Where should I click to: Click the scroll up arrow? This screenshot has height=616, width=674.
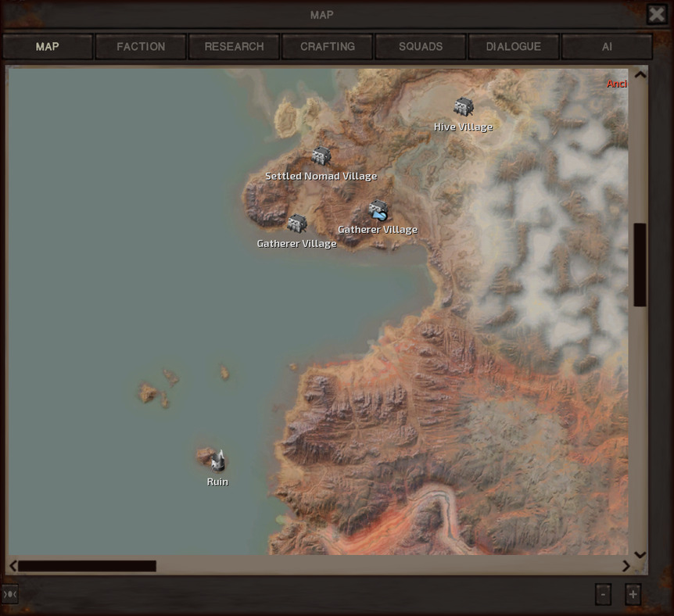tap(640, 74)
